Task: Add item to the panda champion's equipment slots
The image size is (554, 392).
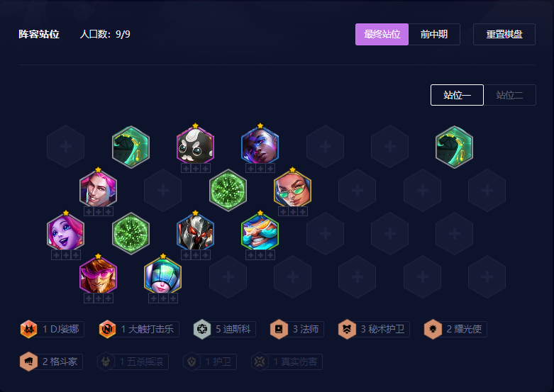Action: click(x=195, y=168)
